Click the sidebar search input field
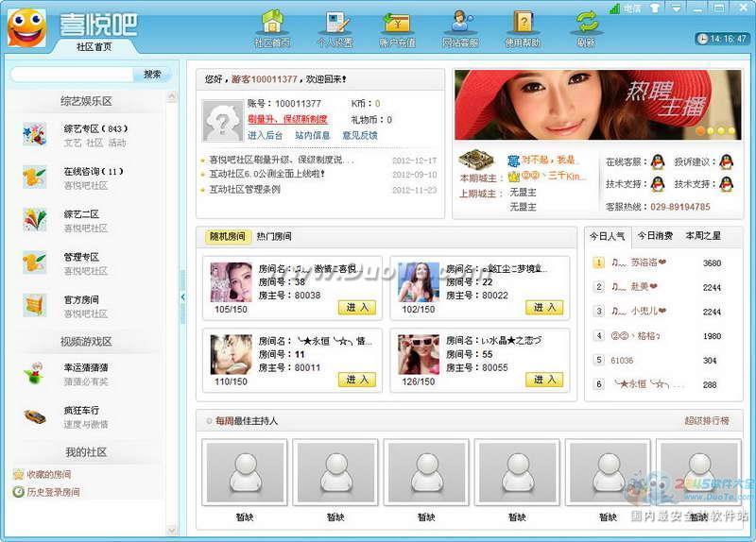 pyautogui.click(x=72, y=74)
